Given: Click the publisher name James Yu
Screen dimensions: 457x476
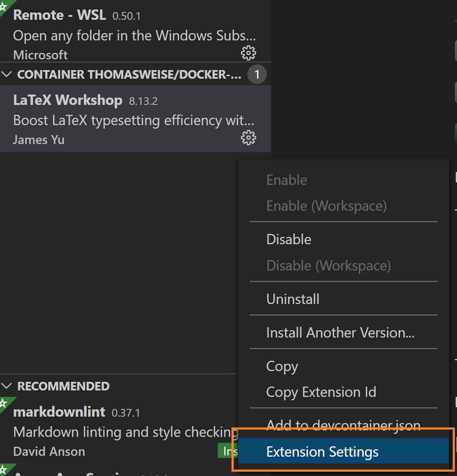Looking at the screenshot, I should (39, 140).
